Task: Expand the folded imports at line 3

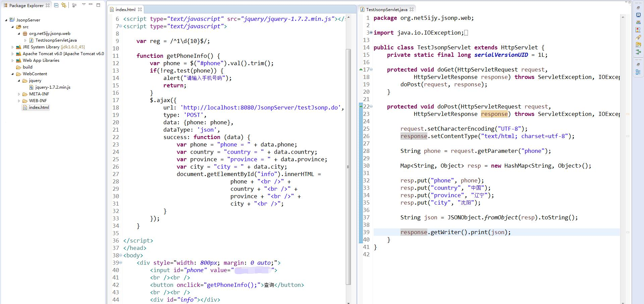Action: tap(371, 33)
